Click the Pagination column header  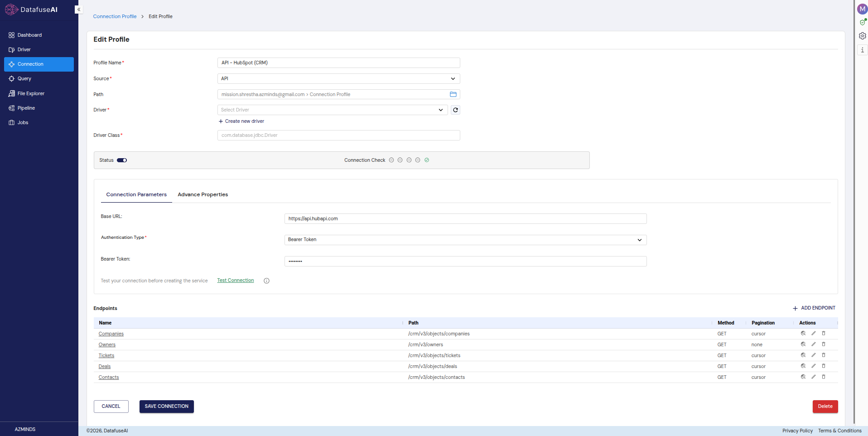pos(763,323)
